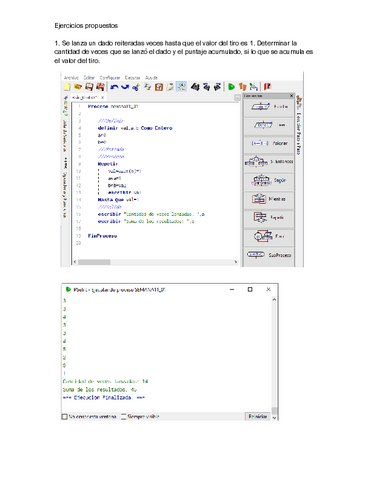Click the Find binoculars icon

click(x=195, y=87)
